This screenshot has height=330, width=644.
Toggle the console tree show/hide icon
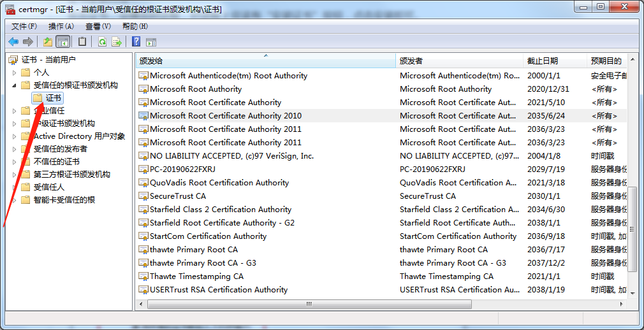62,41
